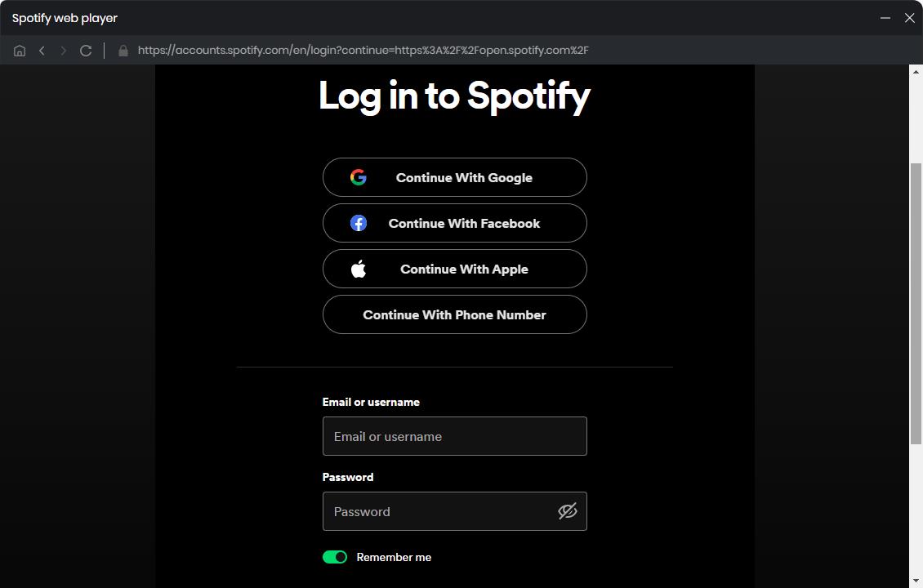Disable the Remember me switch
Viewport: 923px width, 588px height.
tap(335, 557)
